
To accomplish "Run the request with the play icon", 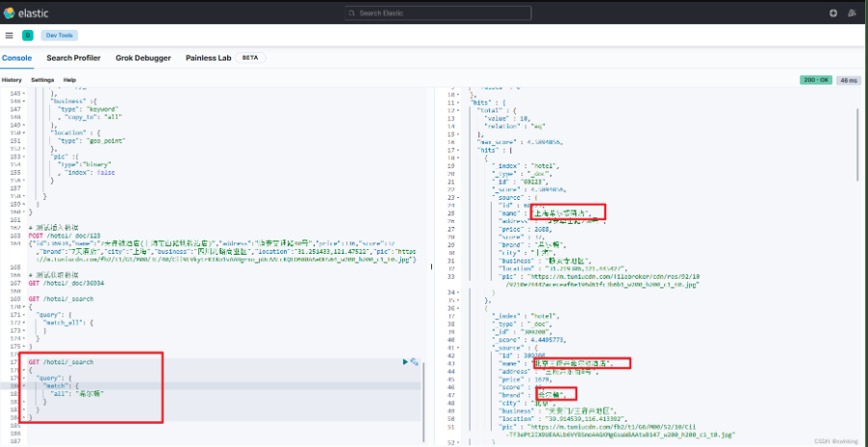I will pyautogui.click(x=404, y=361).
